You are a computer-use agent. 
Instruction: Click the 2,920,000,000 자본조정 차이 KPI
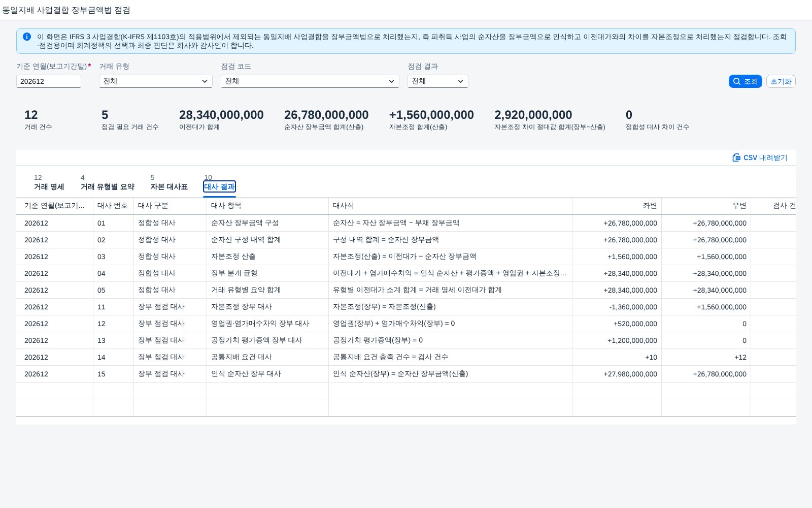click(550, 120)
